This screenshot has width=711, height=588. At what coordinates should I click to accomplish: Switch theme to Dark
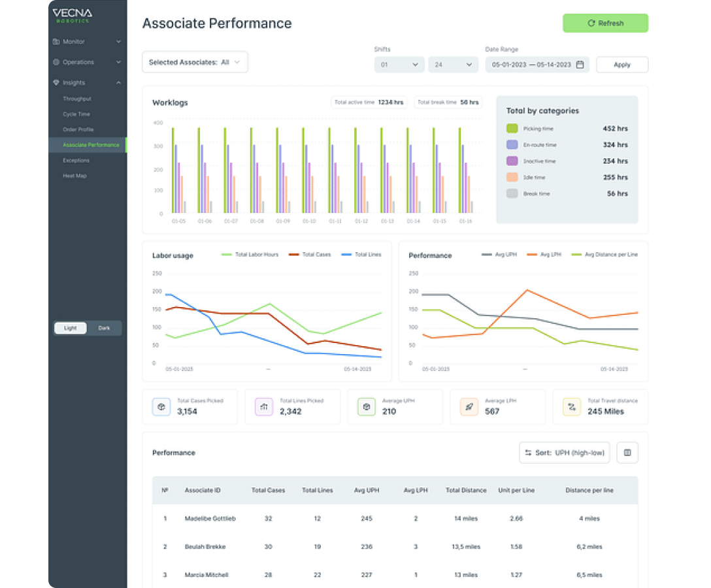pos(105,328)
